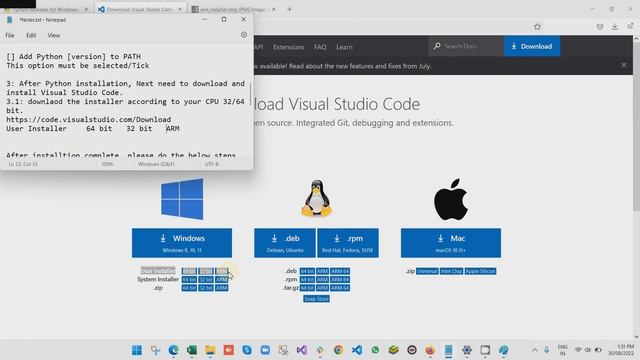640x360 pixels.
Task: Open Settings gear in the taskbar
Action: (x=467, y=350)
